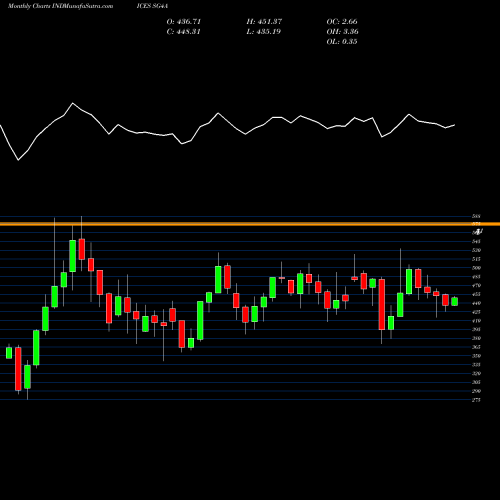Viewport: 500px width, 500px height.
Task: Select the 'ICES SG4A' symbol label
Action: coord(152,6)
